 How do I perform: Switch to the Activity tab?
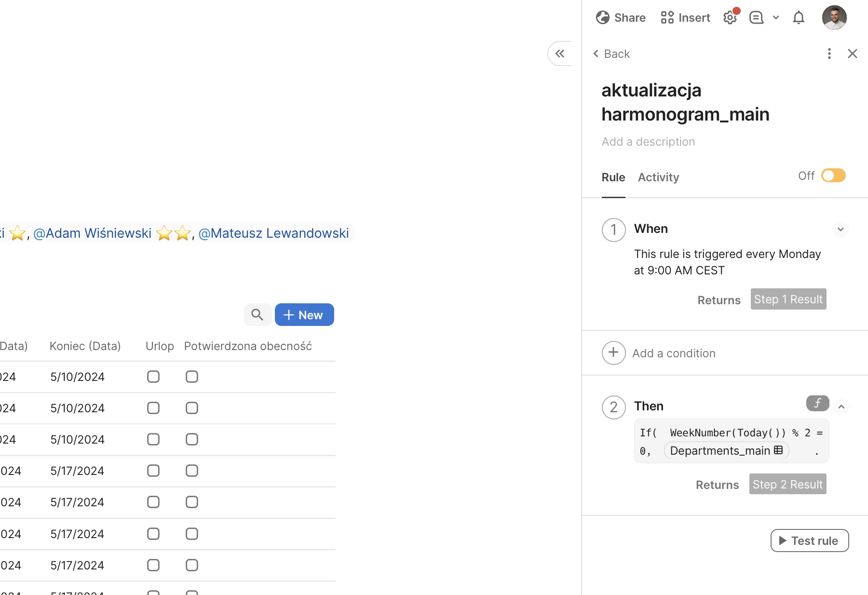pyautogui.click(x=658, y=177)
